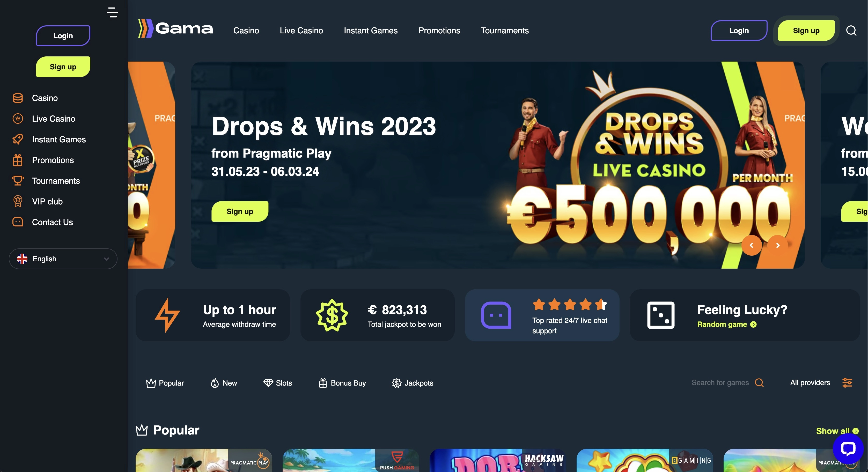Select the Jackpots category tab

point(413,383)
